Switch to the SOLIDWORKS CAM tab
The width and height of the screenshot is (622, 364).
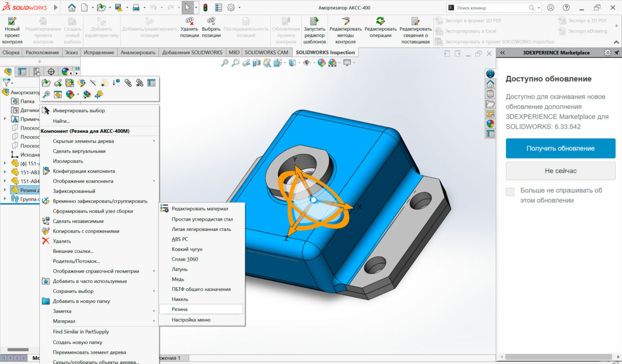(266, 52)
